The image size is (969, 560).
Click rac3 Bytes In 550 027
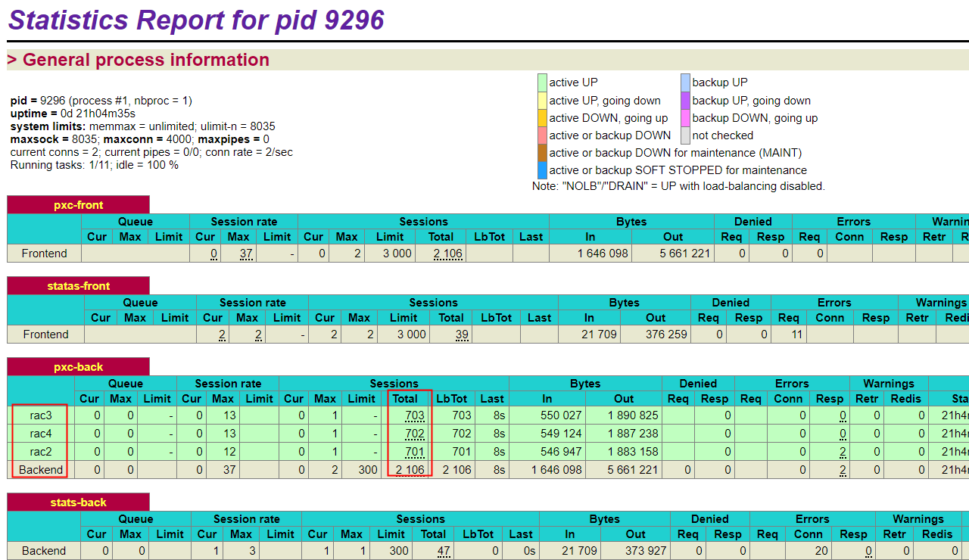point(561,415)
